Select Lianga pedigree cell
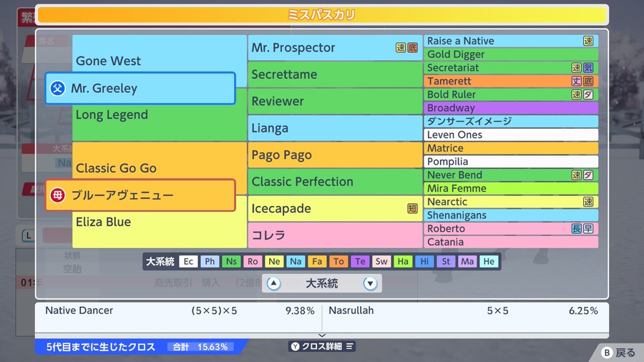Image resolution: width=644 pixels, height=362 pixels. pyautogui.click(x=335, y=128)
